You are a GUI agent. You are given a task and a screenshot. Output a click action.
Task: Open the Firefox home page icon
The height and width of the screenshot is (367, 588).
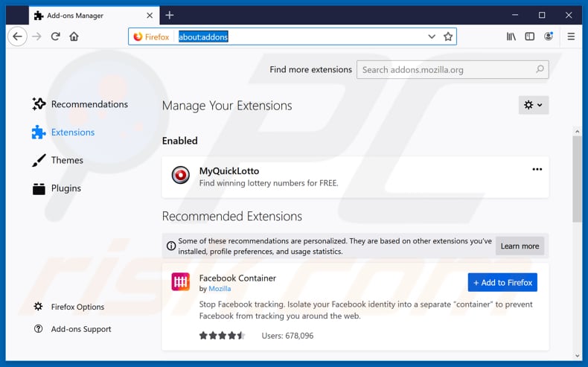74,36
